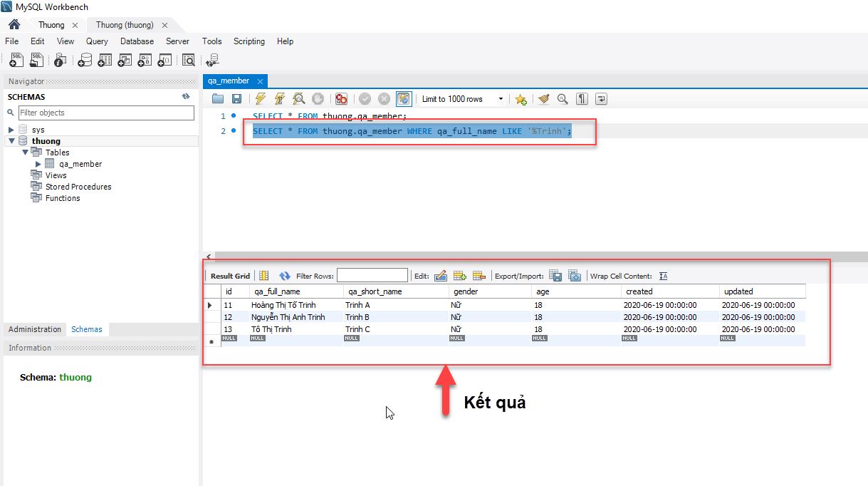Refresh result data icon
The width and height of the screenshot is (868, 486).
[x=285, y=276]
